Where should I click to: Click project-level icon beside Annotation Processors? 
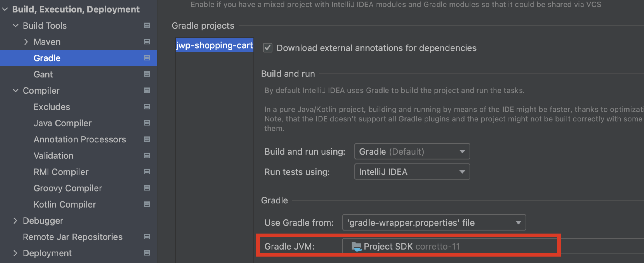[x=147, y=139]
